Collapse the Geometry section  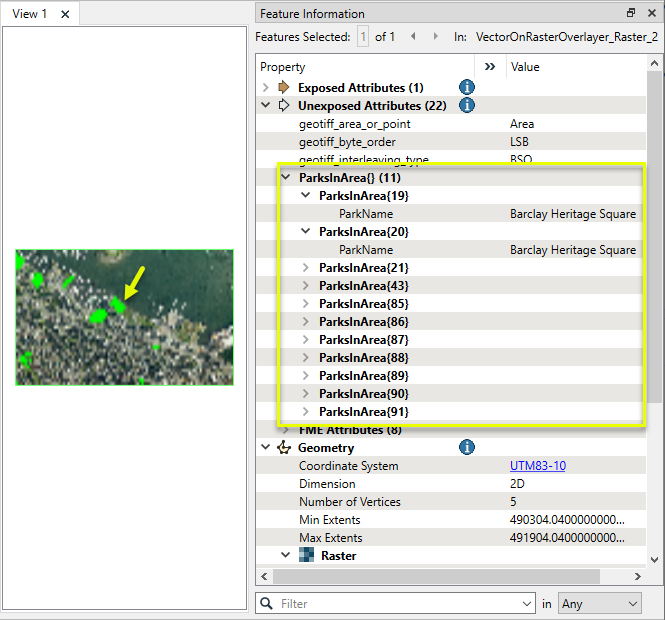click(x=266, y=448)
